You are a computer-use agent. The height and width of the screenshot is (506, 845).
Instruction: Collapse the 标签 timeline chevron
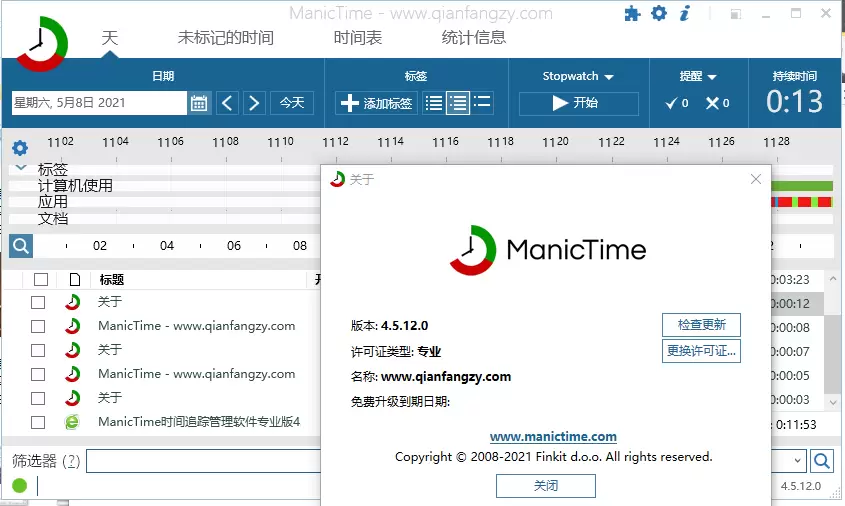click(x=21, y=168)
